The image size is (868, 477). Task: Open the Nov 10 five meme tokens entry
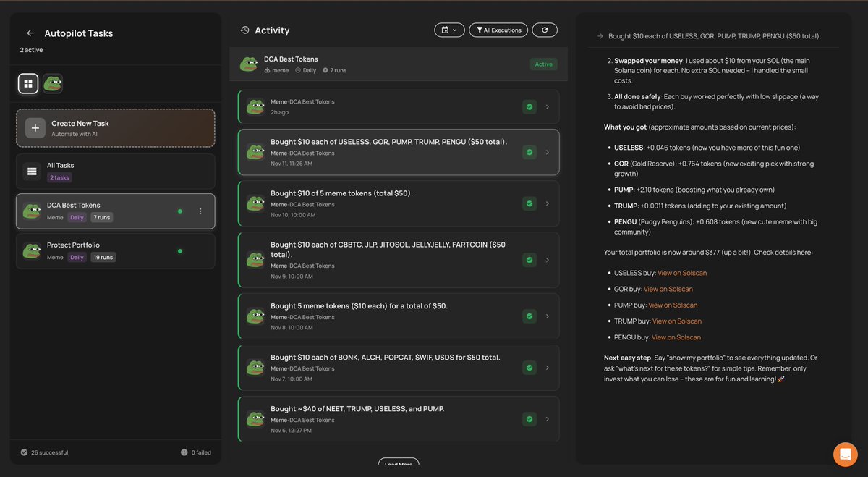399,203
